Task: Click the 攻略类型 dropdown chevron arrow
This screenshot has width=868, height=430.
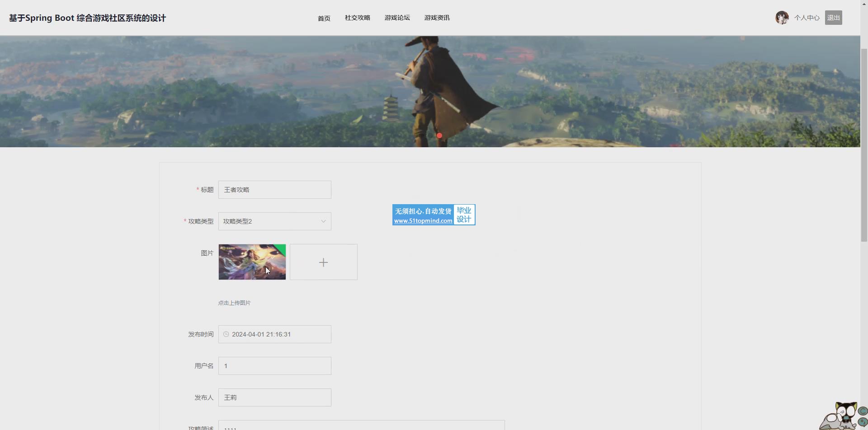Action: pos(323,221)
